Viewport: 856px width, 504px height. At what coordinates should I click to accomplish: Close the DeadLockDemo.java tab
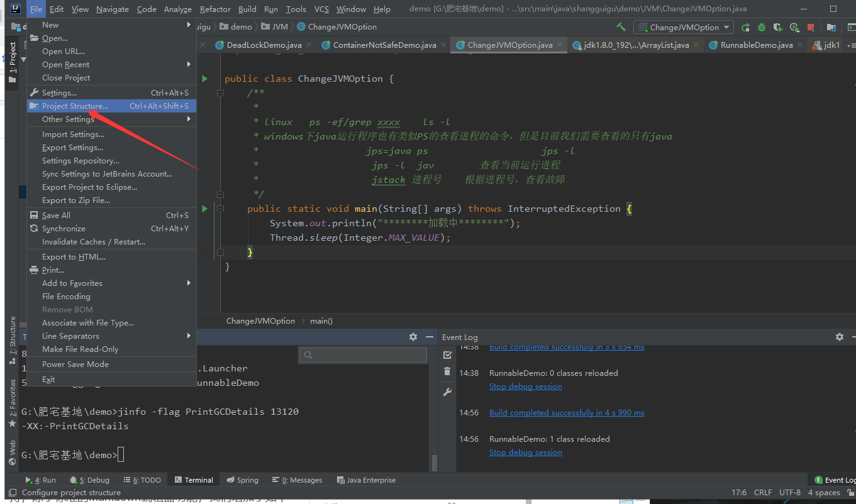(309, 45)
